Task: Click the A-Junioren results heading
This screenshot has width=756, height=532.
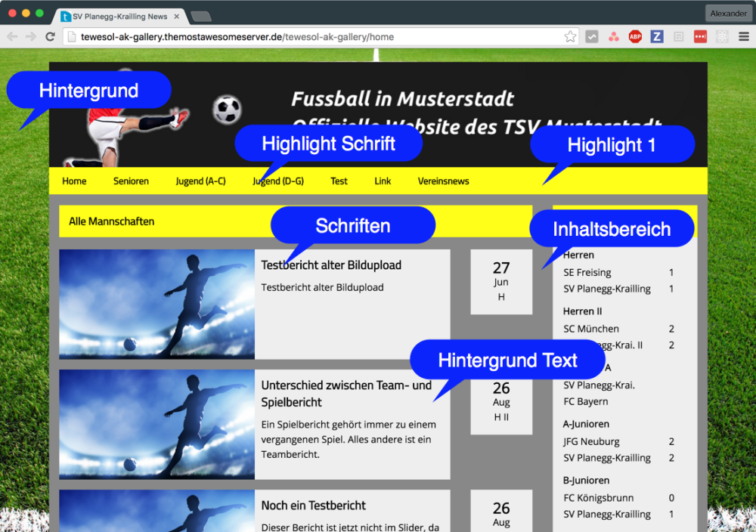Action: [586, 424]
